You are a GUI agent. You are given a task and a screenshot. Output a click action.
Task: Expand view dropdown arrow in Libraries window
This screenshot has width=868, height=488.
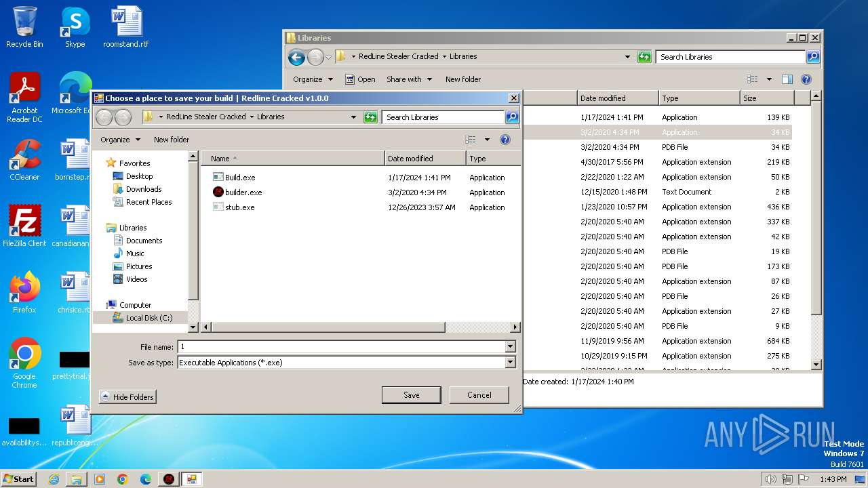[x=769, y=79]
